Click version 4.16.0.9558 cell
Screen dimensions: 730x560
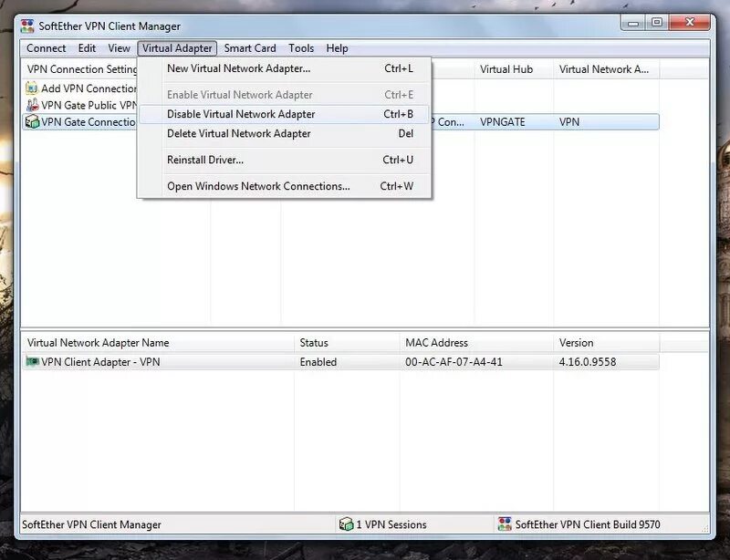588,362
